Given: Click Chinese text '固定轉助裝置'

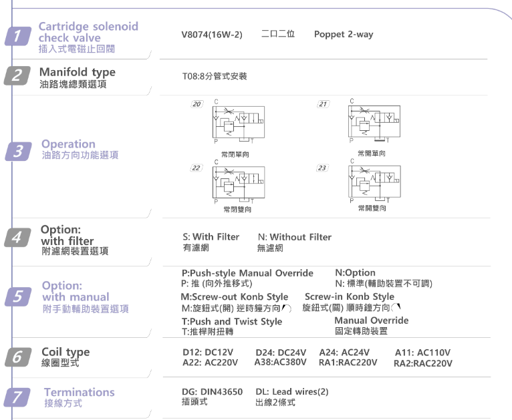Looking at the screenshot, I should click(x=361, y=331).
